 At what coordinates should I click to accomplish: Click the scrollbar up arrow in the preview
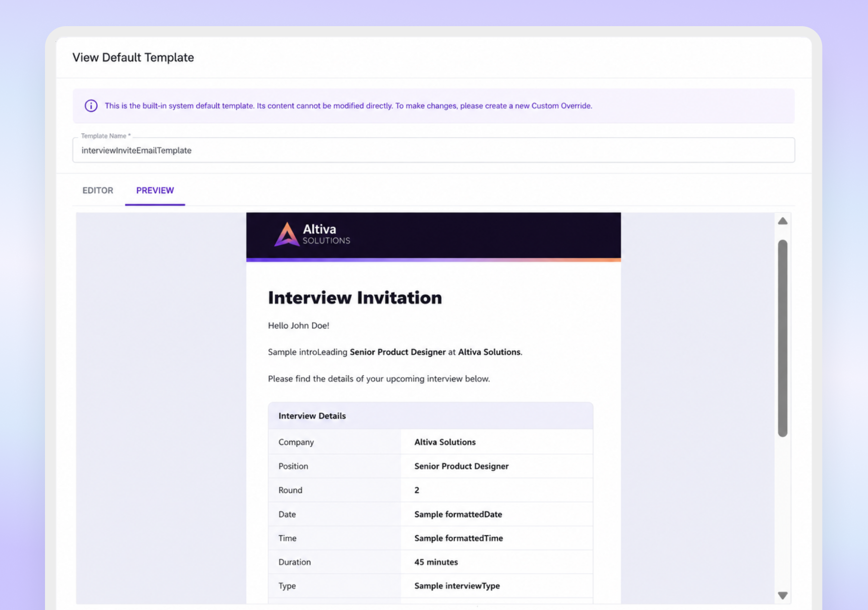point(782,221)
